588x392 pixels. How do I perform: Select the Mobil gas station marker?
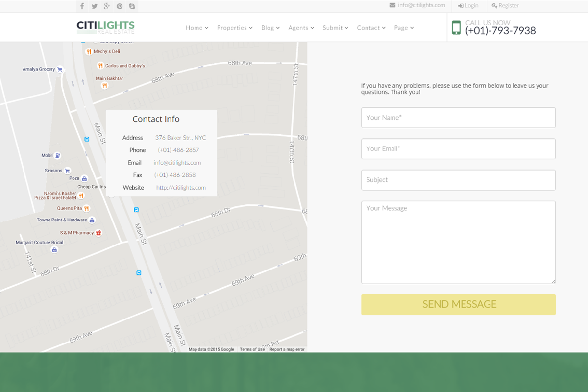tap(58, 155)
